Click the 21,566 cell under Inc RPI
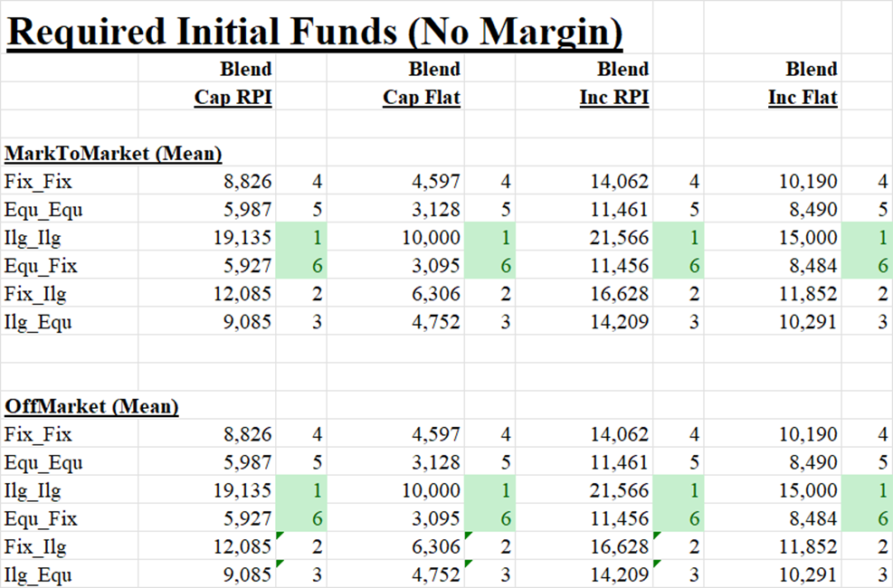 coord(622,237)
